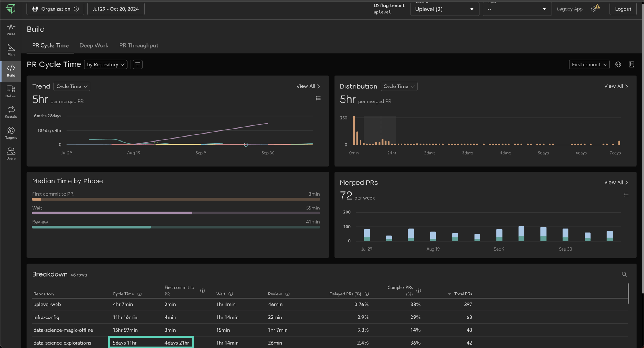Sort by Total PRs column header
This screenshot has height=348, width=644.
pos(463,294)
